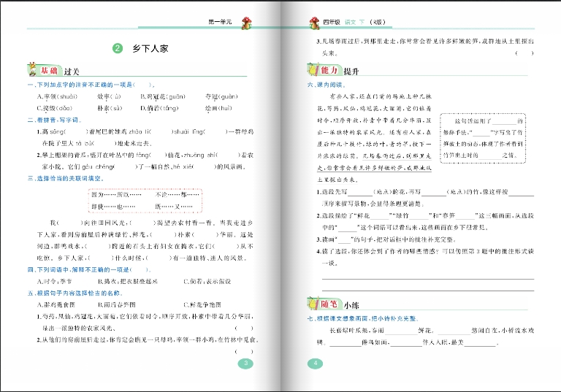Viewport: 561px width, 392px height.
Task: Select option B.雨后春笋图
Action: coord(117,304)
